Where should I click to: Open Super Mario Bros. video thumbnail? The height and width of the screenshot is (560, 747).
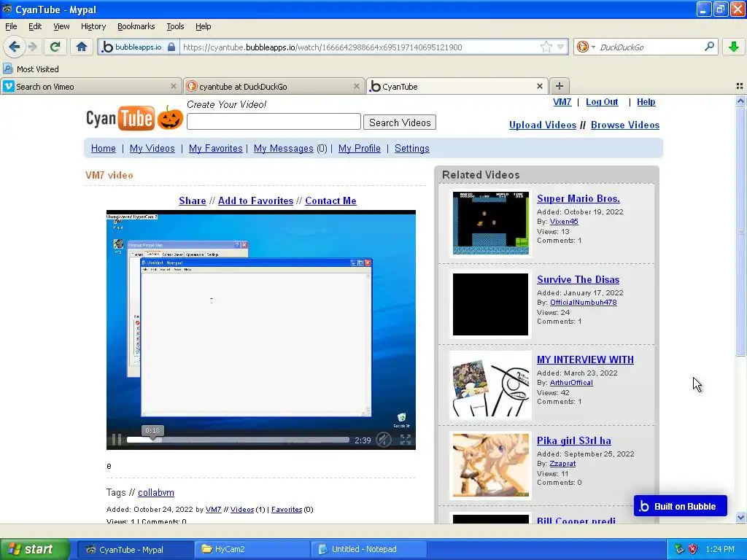point(490,223)
